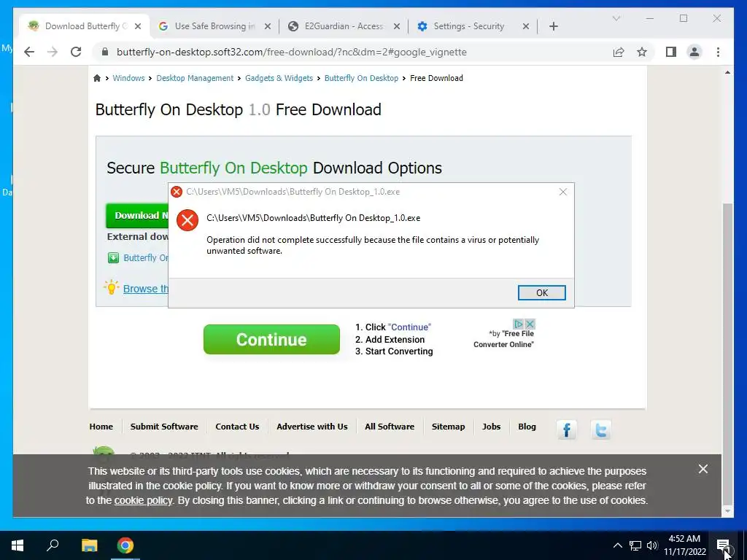This screenshot has width=747, height=560.
Task: Switch to the Use Safe Browsing tab
Action: click(x=214, y=26)
